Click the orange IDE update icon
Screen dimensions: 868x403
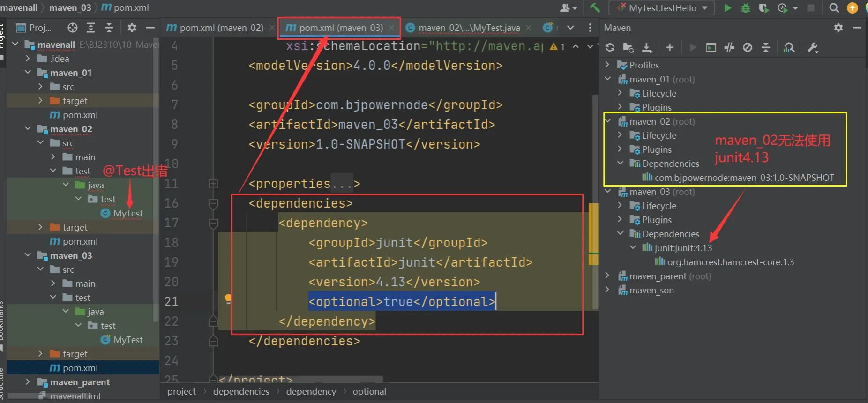[853, 8]
